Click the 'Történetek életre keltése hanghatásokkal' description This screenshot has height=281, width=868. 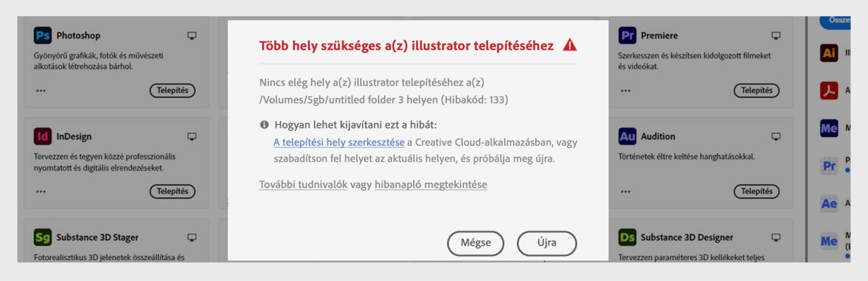tap(686, 157)
